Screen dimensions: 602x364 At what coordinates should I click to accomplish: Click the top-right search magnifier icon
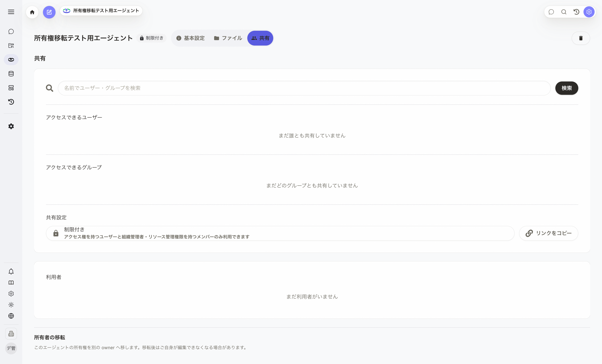(x=564, y=12)
